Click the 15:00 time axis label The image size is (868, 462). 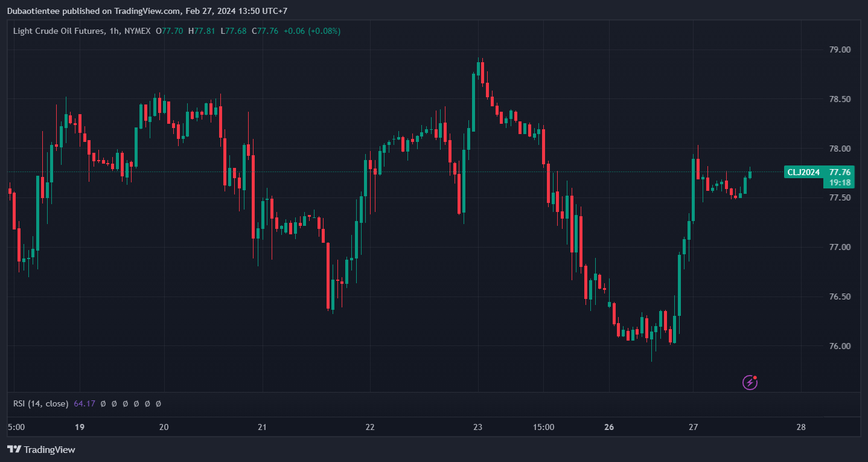point(544,428)
